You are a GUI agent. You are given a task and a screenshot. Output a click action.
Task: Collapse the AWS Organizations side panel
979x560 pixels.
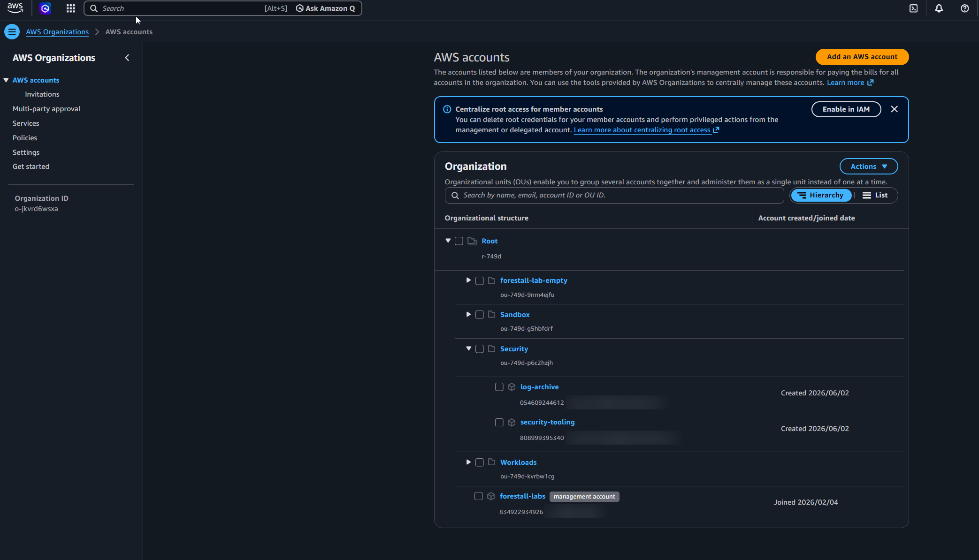point(127,58)
